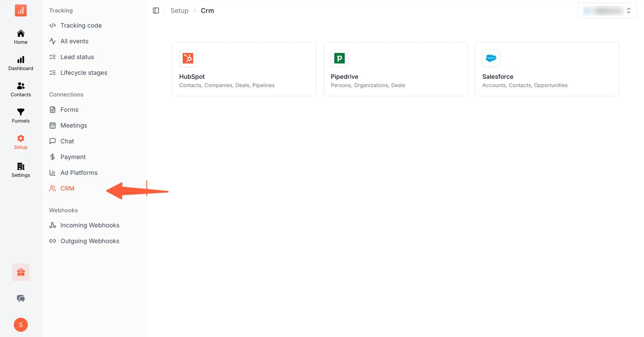Select CRM in Connections menu
This screenshot has height=337, width=644.
(67, 188)
